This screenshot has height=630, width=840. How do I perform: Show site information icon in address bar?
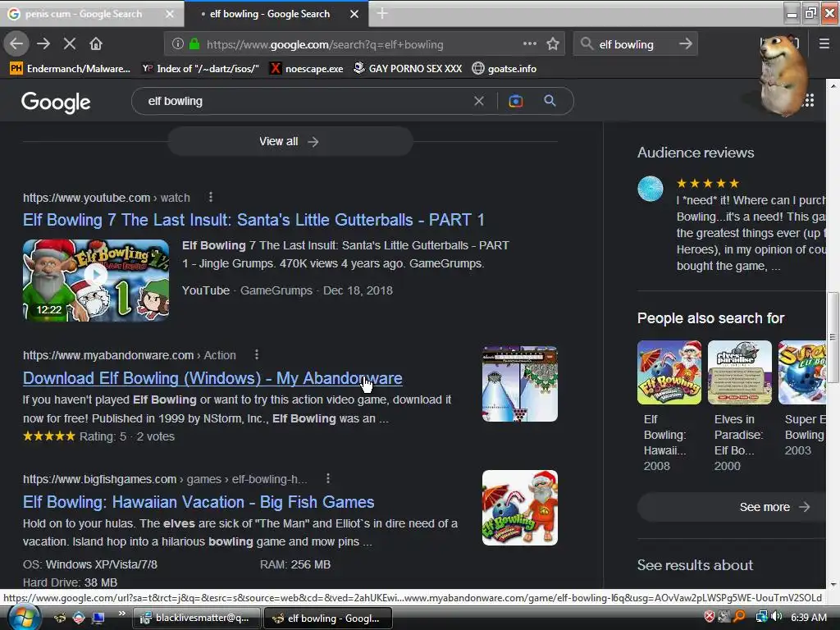pos(178,44)
